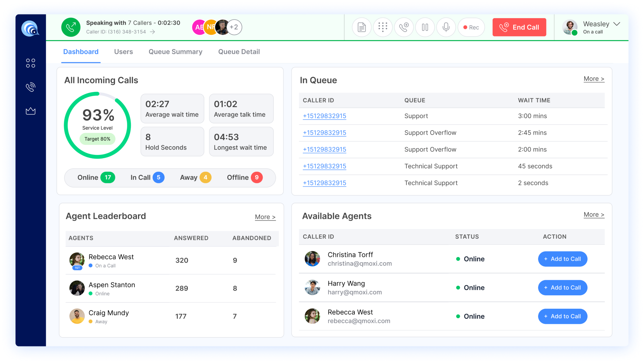Mute the microphone

[x=446, y=27]
